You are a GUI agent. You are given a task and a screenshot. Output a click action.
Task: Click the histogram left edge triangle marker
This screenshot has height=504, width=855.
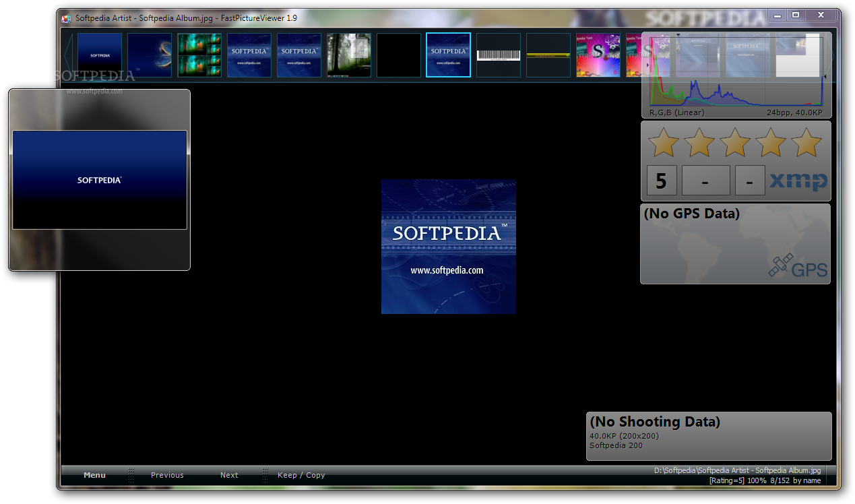click(x=647, y=65)
